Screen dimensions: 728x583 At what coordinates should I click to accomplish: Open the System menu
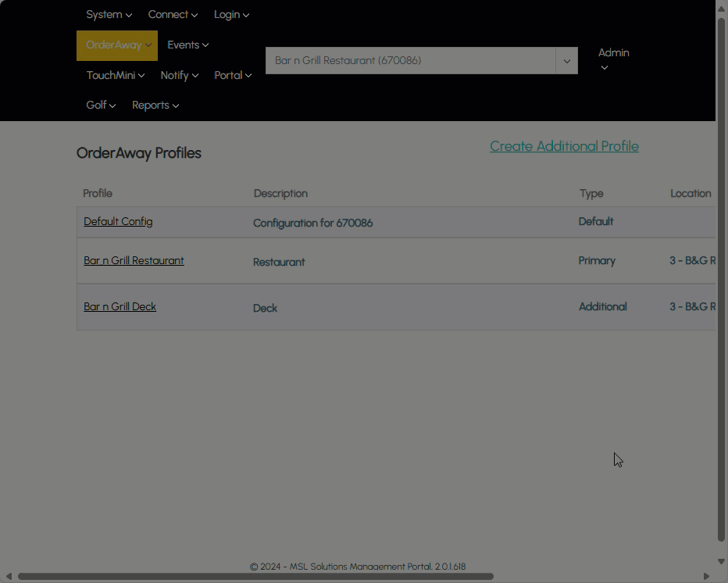click(x=109, y=15)
